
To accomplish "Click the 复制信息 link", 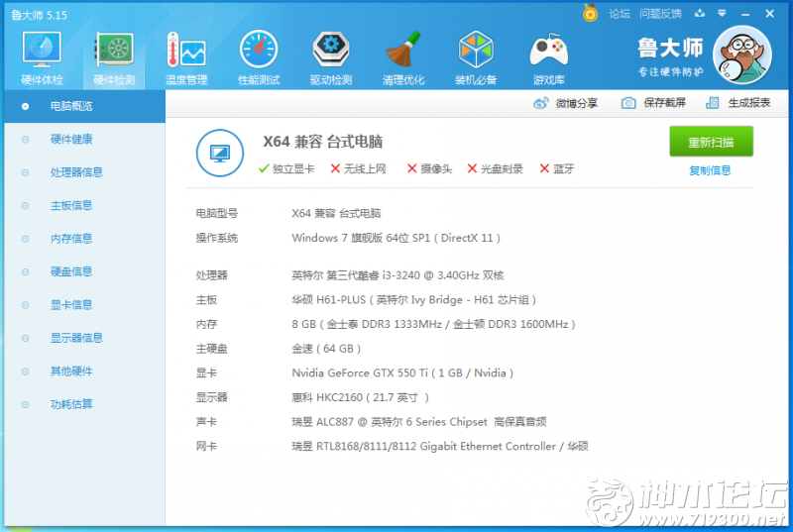I will point(710,170).
